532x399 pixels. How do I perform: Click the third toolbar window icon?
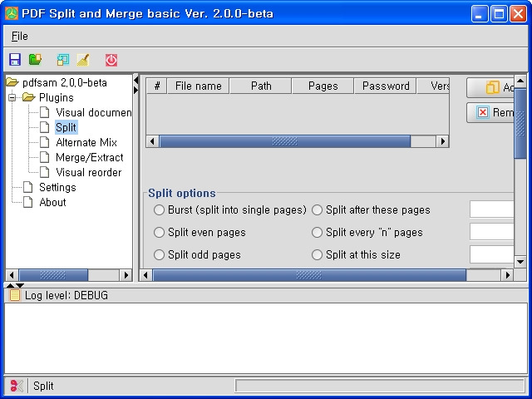pos(63,60)
